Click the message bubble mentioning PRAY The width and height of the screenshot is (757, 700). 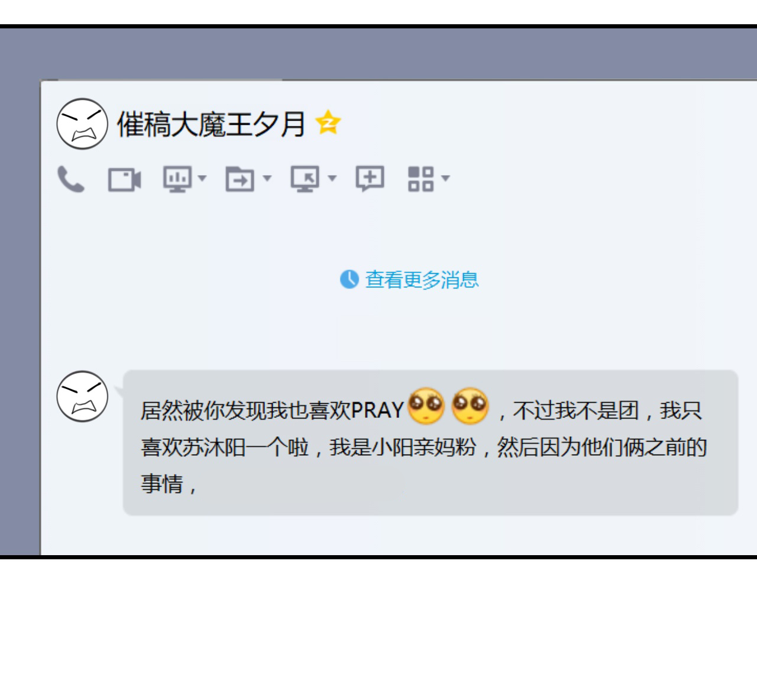(431, 443)
